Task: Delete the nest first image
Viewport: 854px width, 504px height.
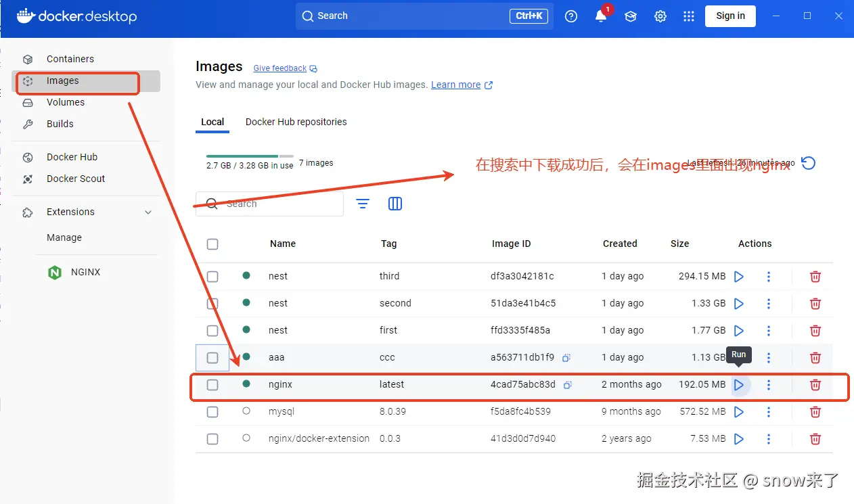Action: coord(815,331)
